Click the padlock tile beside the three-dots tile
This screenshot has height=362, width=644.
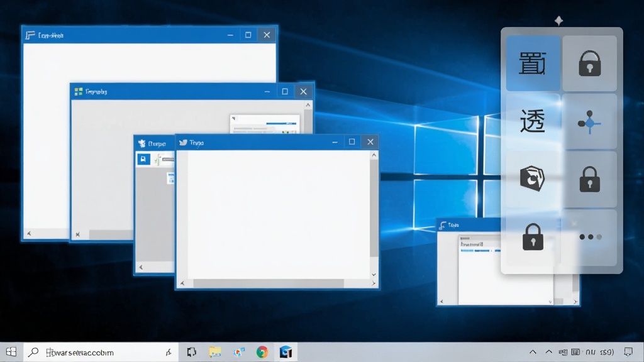tap(533, 237)
